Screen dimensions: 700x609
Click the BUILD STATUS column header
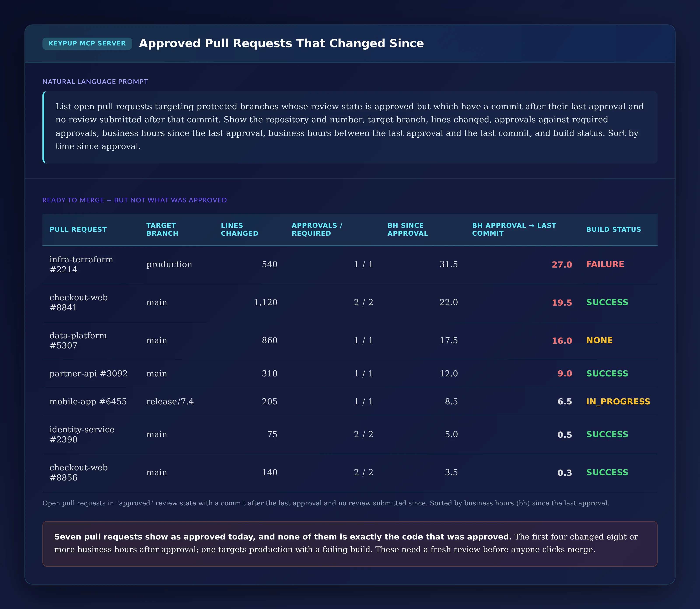point(614,229)
